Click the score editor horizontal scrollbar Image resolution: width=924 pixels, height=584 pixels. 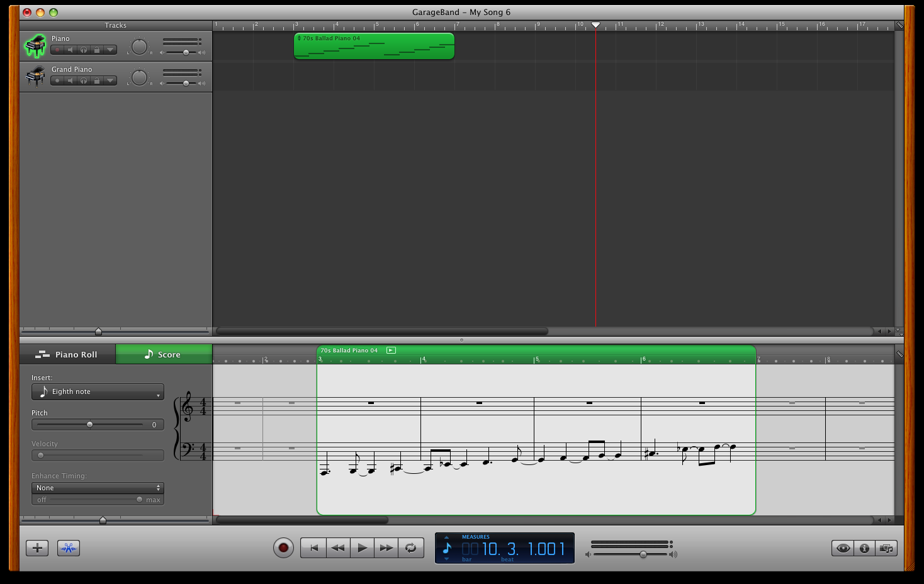[x=302, y=520]
